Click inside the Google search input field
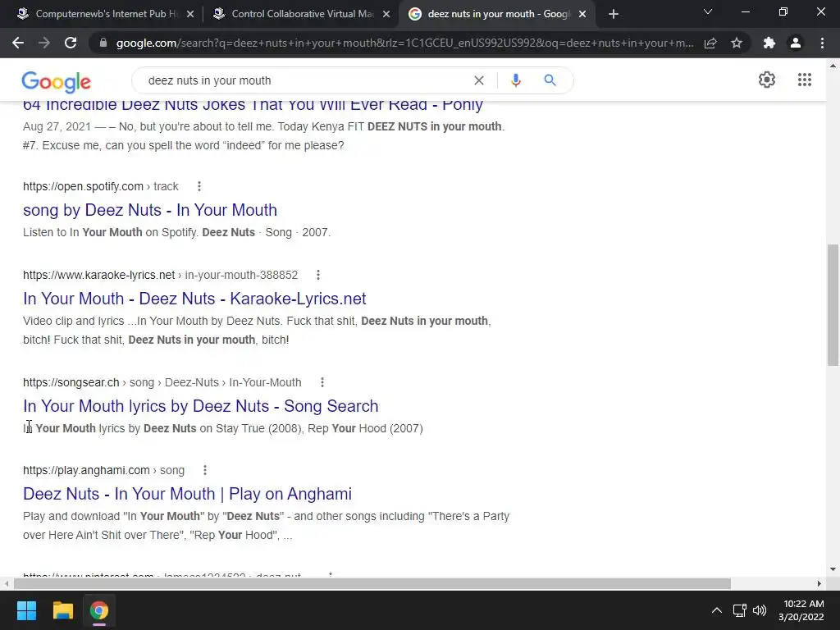 click(x=305, y=80)
